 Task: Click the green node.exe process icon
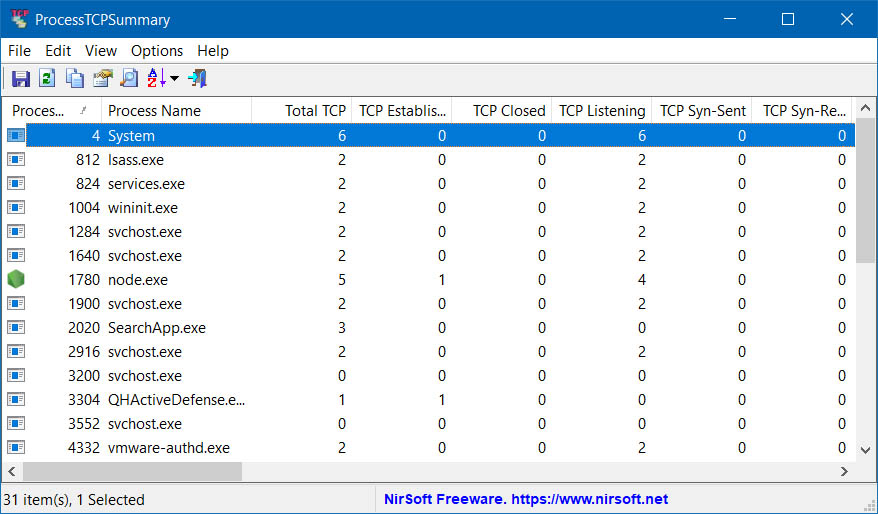click(16, 279)
